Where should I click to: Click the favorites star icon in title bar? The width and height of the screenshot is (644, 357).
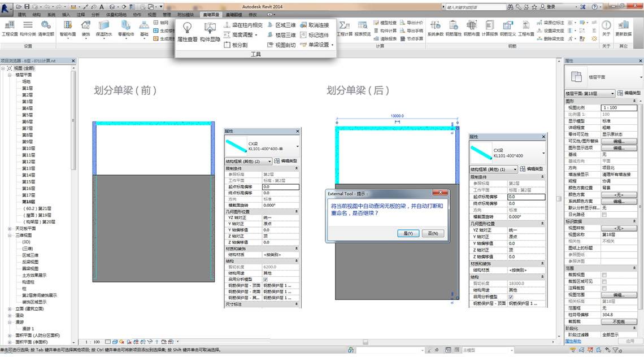pos(534,7)
